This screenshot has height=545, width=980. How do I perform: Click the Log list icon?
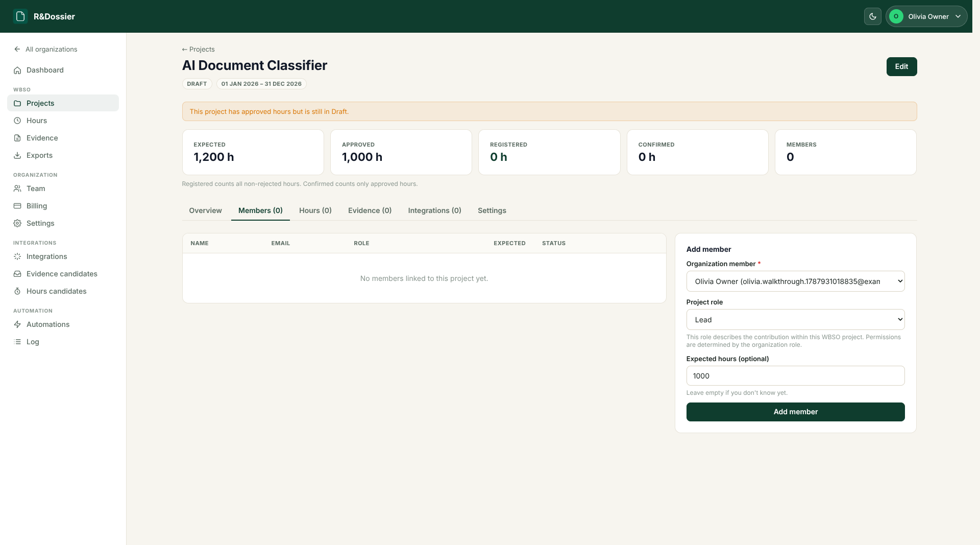click(17, 342)
